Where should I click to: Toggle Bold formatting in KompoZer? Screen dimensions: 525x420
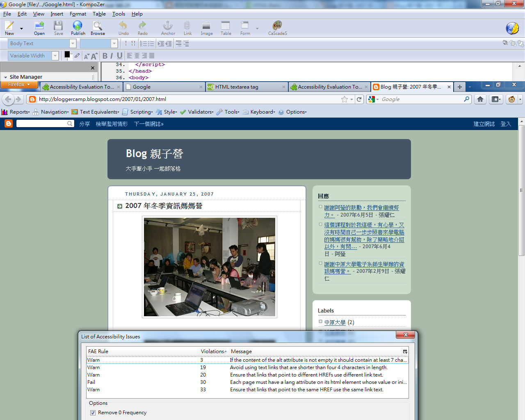click(105, 56)
